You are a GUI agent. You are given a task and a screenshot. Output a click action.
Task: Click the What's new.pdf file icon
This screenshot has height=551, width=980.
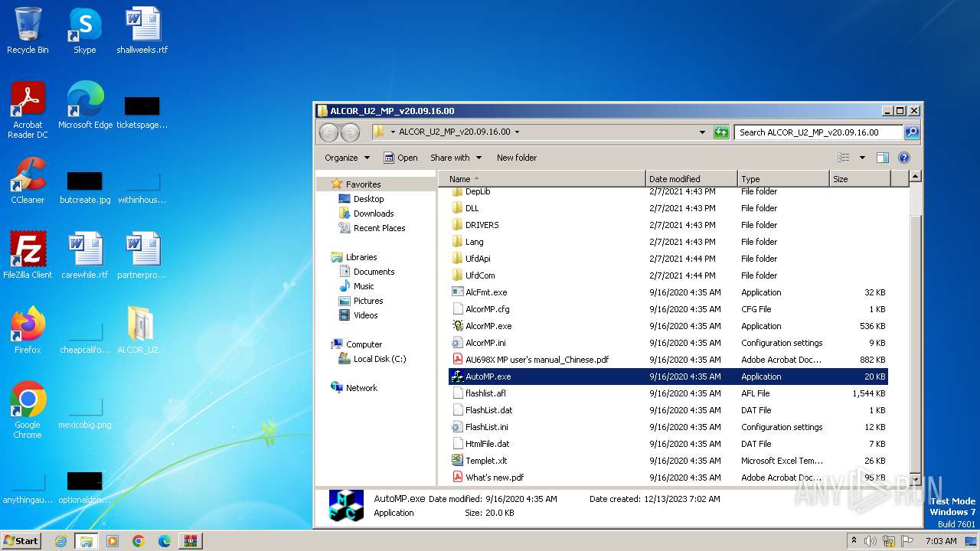click(x=458, y=478)
